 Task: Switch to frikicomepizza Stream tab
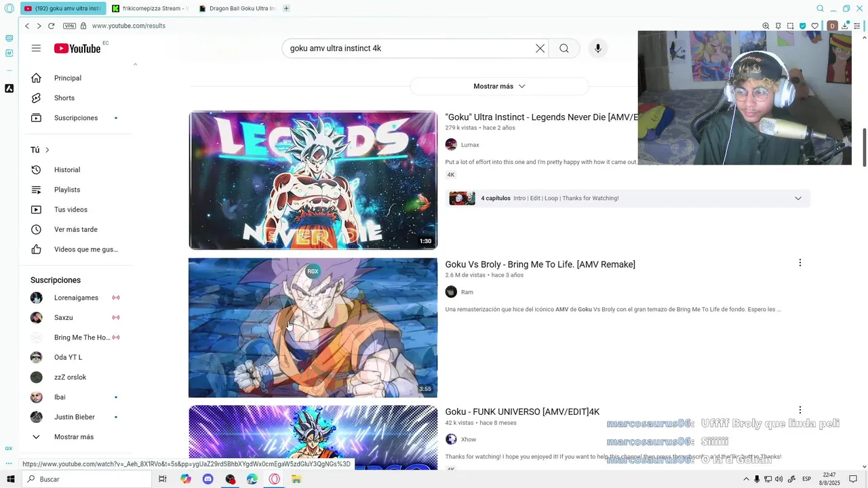(x=151, y=8)
